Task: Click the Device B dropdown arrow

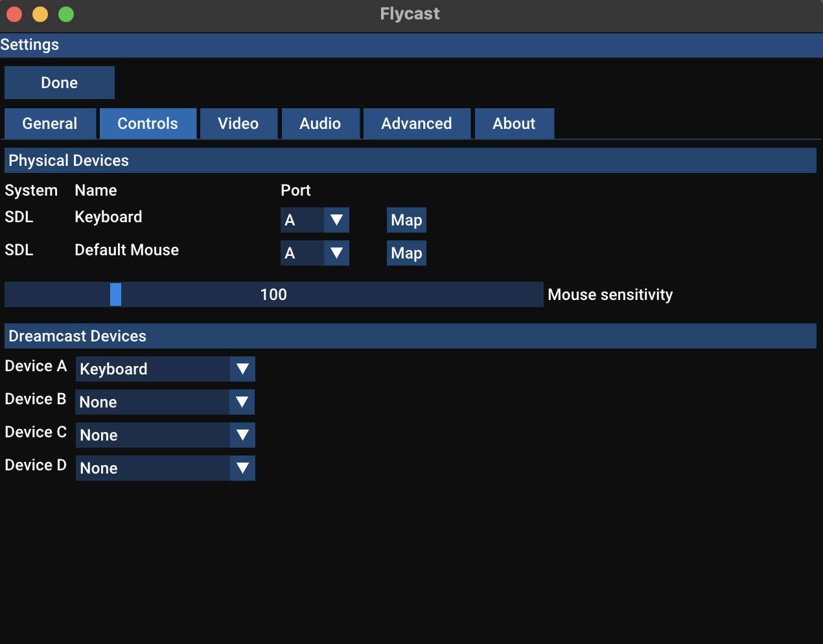Action: click(242, 402)
